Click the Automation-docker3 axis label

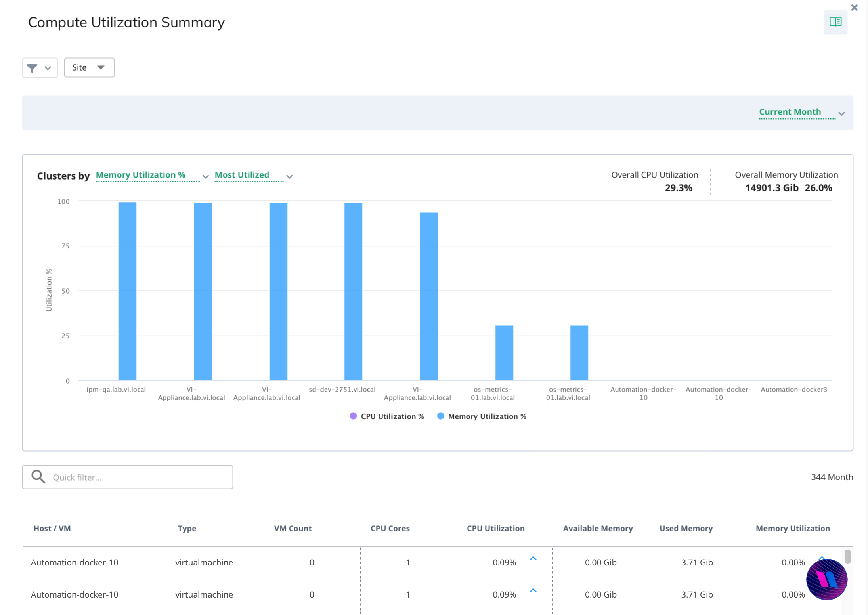794,390
